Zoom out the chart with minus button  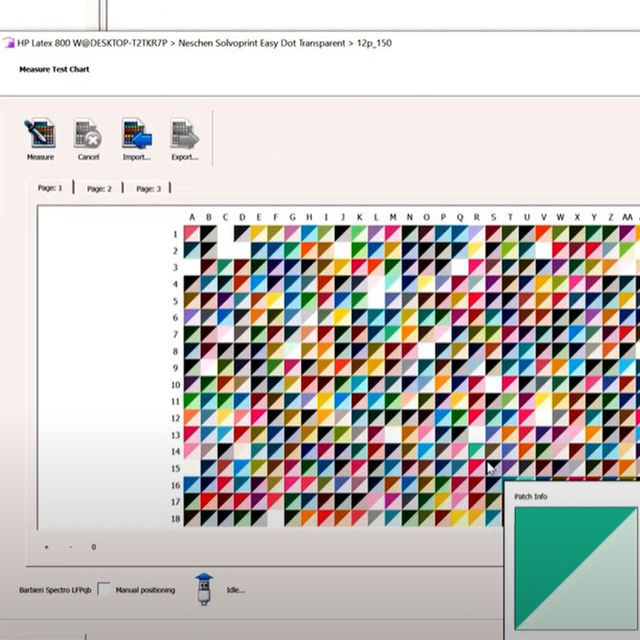pos(71,547)
